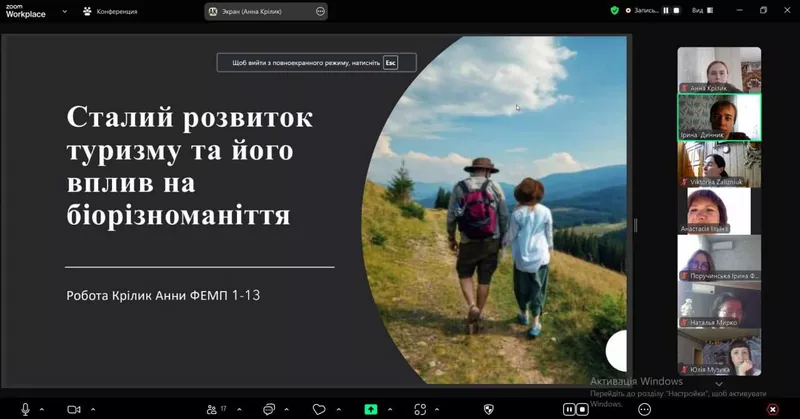Expand the reactions options arrow
This screenshot has height=419, width=800.
click(x=339, y=409)
